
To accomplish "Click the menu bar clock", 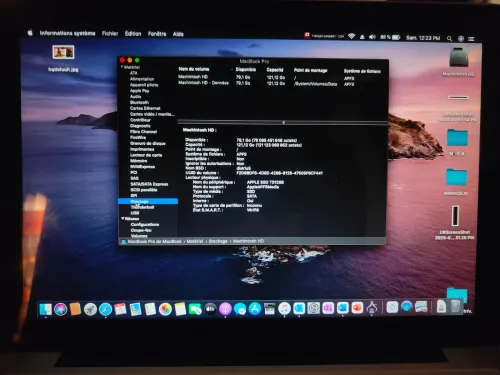I will 423,38.
